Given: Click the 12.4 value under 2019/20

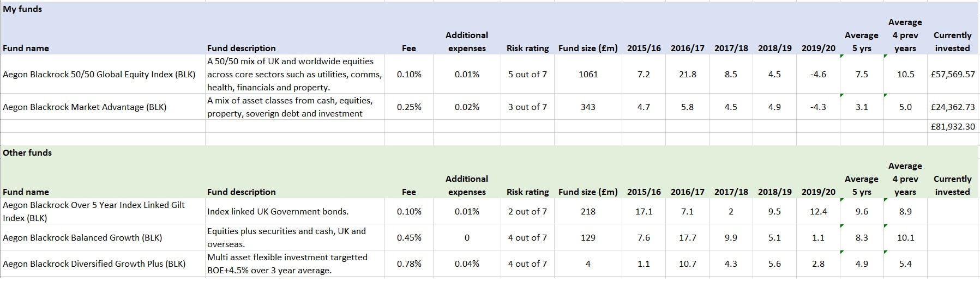Looking at the screenshot, I should [818, 211].
